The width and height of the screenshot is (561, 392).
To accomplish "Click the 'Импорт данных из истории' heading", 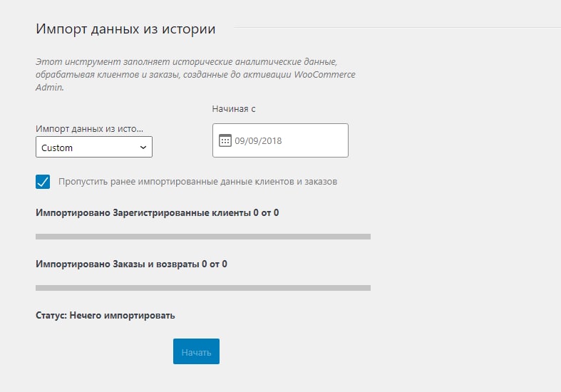I will pos(125,29).
